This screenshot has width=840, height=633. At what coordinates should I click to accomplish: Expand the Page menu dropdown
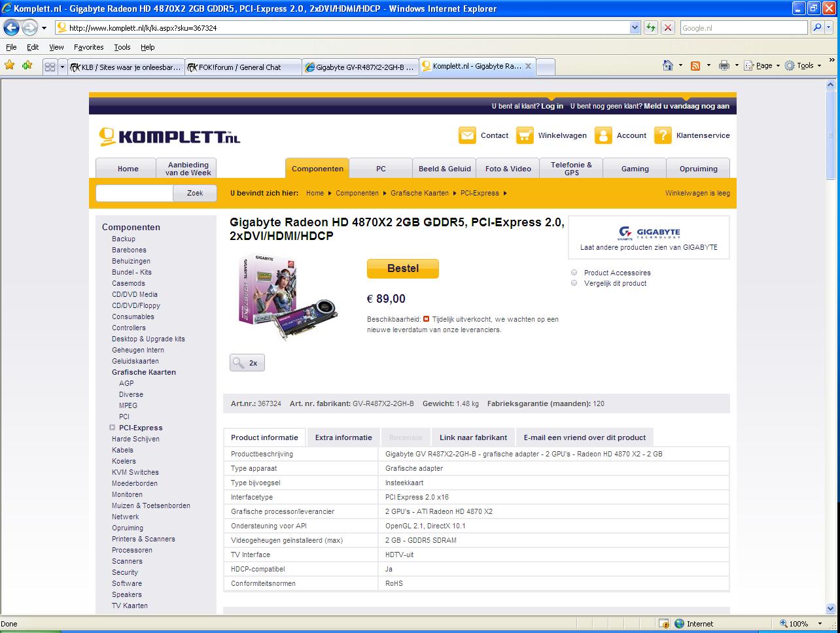click(x=768, y=65)
